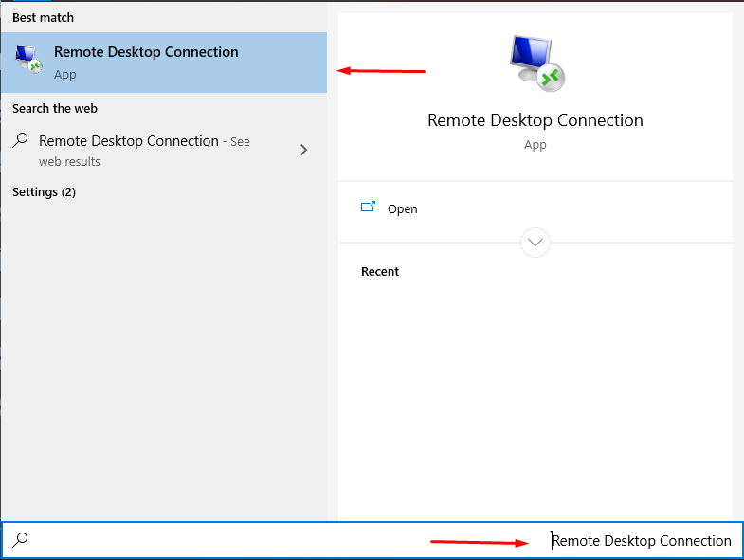The image size is (744, 560).
Task: Expand the Settings (2) results group
Action: click(44, 191)
